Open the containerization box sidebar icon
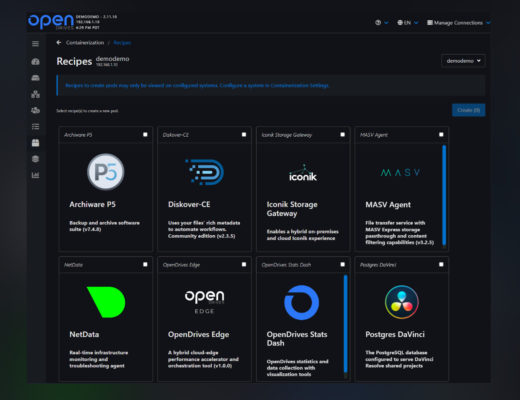Viewport: 520px width, 400px height. pos(35,143)
